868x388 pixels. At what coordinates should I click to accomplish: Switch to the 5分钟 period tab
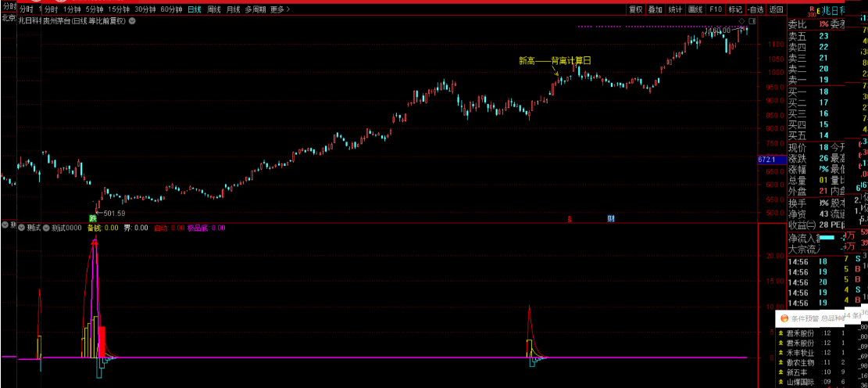[94, 9]
